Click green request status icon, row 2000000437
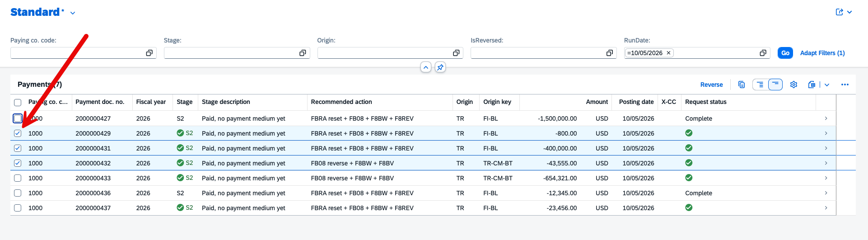Image resolution: width=868 pixels, height=240 pixels. 689,207
